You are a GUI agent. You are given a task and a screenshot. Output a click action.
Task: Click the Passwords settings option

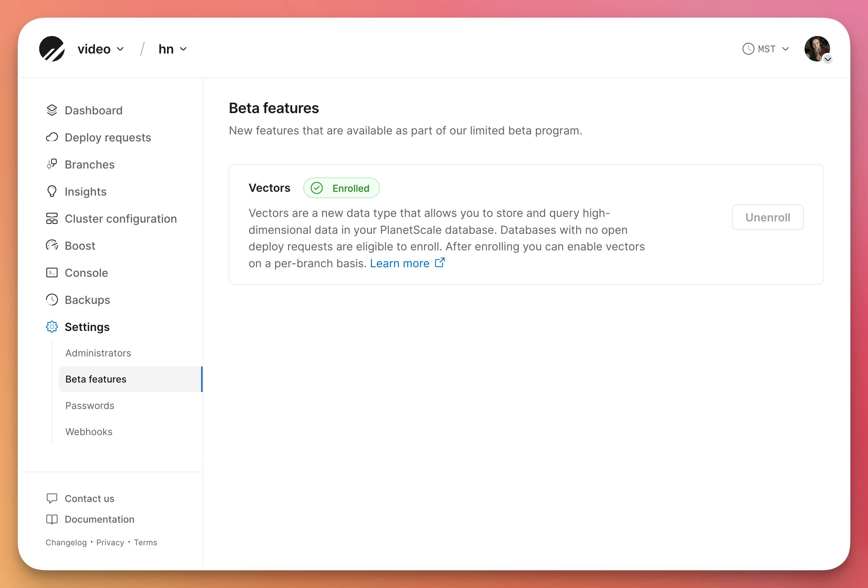pyautogui.click(x=89, y=405)
